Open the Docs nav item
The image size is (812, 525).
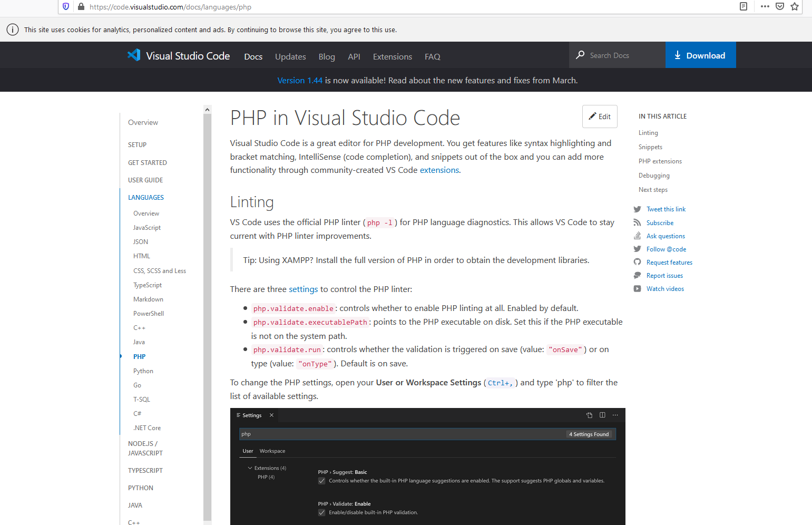click(x=253, y=56)
